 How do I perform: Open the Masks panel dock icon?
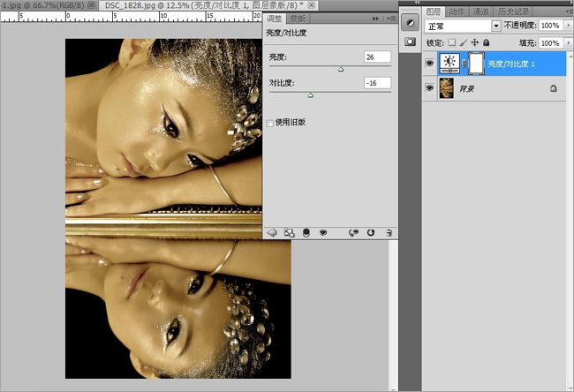point(410,41)
